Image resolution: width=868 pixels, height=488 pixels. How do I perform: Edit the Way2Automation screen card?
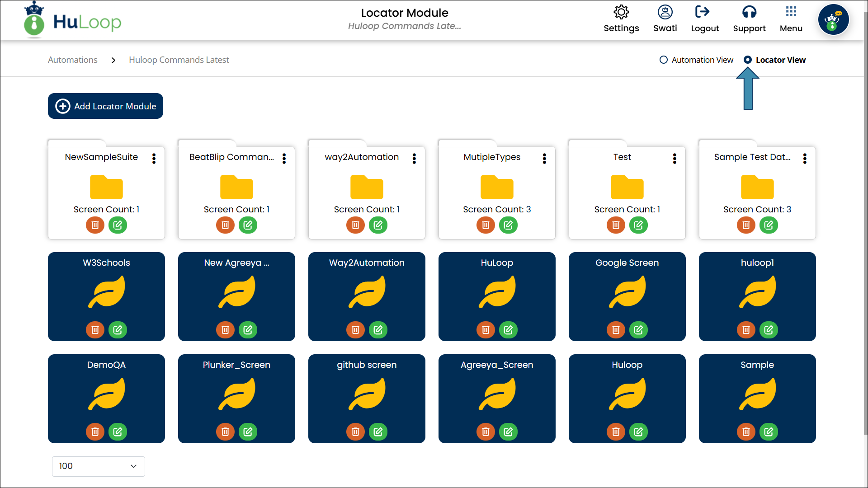tap(378, 330)
